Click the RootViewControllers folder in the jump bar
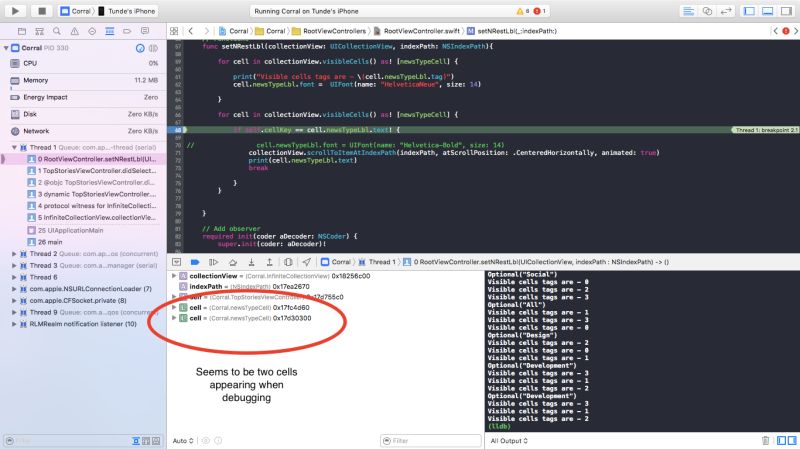 pyautogui.click(x=329, y=31)
